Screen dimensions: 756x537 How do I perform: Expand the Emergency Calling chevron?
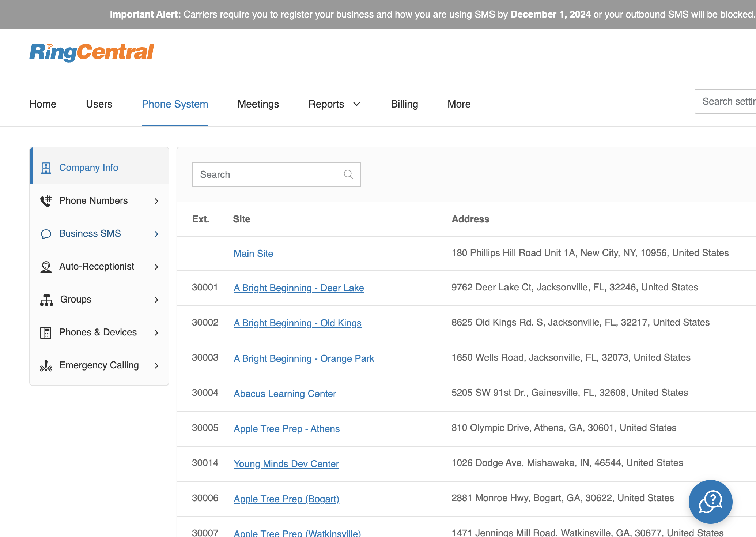tap(156, 365)
